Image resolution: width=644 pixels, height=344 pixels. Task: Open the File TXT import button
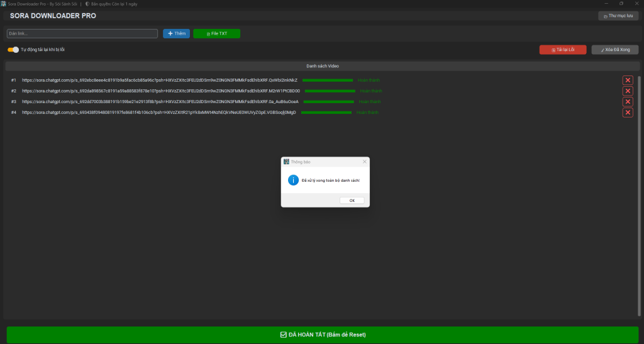click(216, 34)
